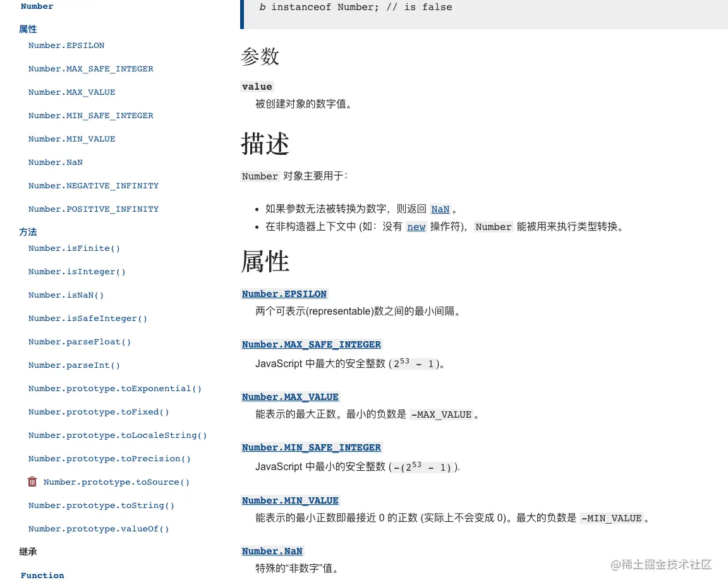Click the large 属性 section heading

coord(265,261)
